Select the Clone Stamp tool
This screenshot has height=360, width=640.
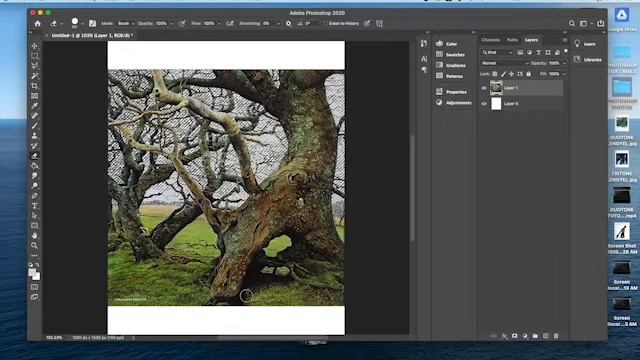(35, 136)
